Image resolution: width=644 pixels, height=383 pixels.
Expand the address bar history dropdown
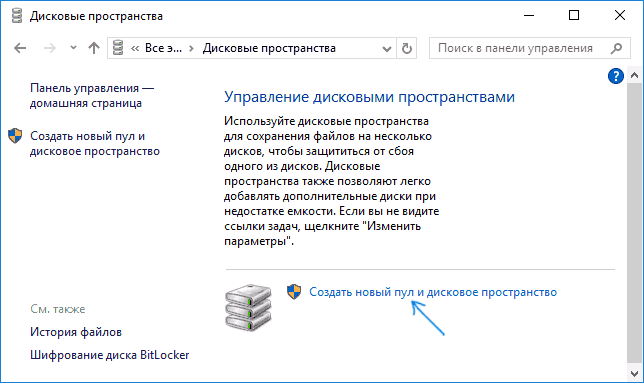pyautogui.click(x=386, y=49)
